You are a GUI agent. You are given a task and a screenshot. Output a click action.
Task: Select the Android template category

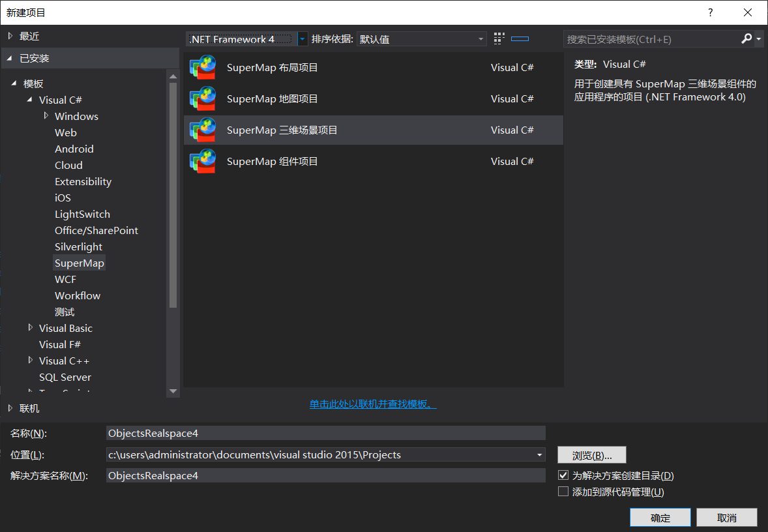point(74,149)
